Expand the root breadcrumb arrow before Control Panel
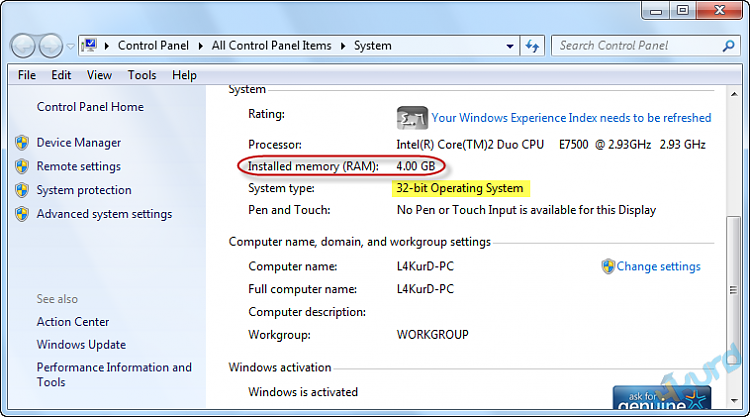This screenshot has height=417, width=750. pos(107,46)
